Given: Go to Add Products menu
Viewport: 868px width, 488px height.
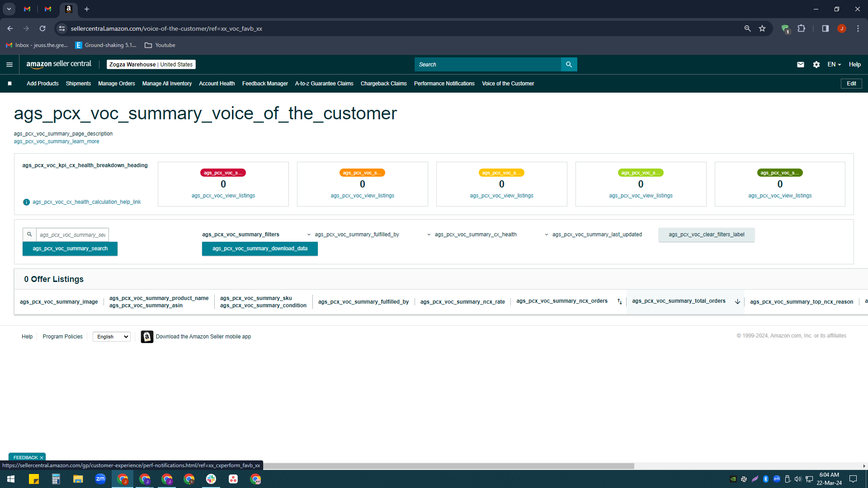Looking at the screenshot, I should (x=42, y=84).
